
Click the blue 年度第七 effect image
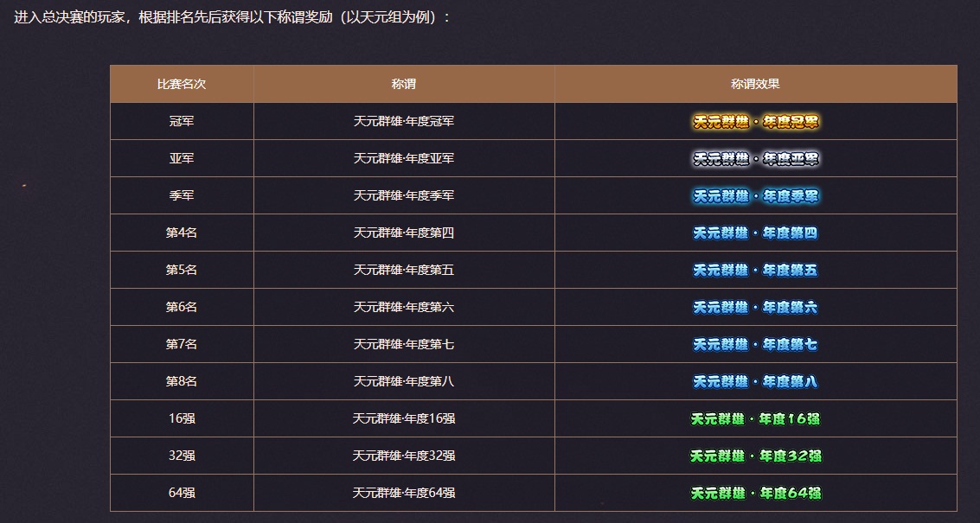tap(755, 345)
